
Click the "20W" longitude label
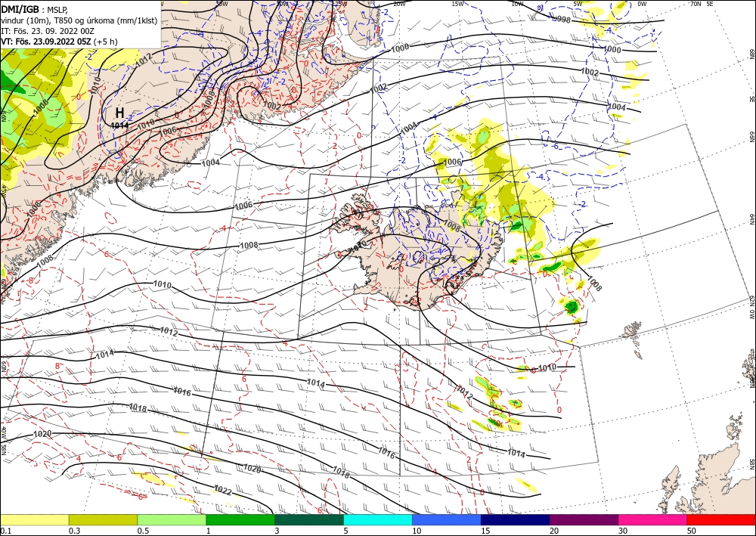tap(398, 4)
